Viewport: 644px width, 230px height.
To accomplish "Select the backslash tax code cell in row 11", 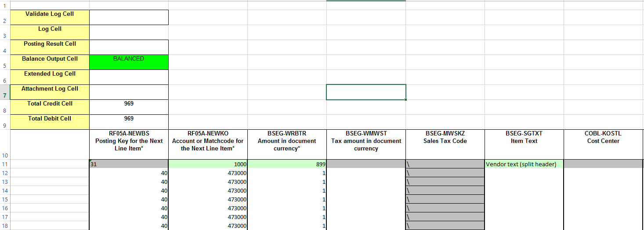I will (445, 164).
